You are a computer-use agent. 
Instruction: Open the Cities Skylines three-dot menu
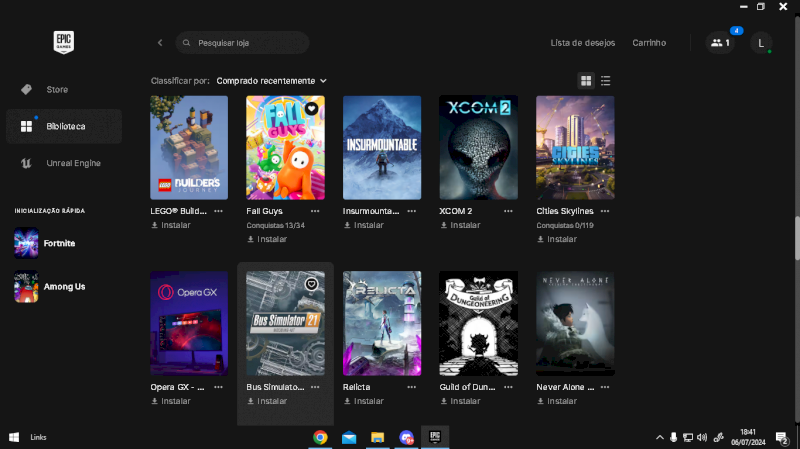click(605, 212)
